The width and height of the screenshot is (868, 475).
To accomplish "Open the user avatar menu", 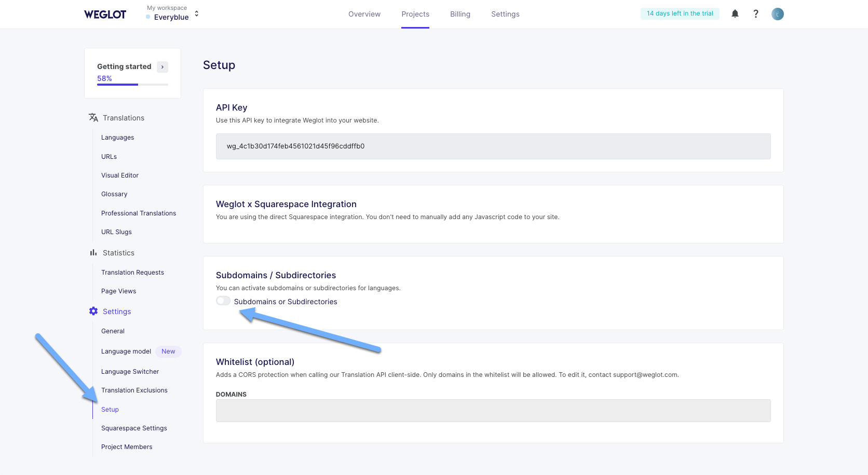I will click(778, 14).
